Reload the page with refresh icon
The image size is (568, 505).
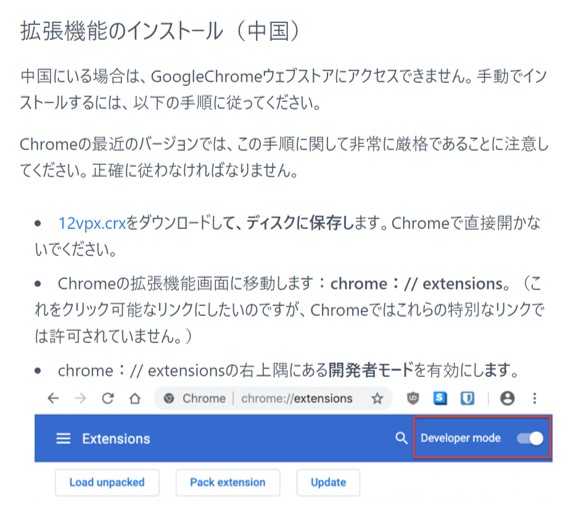point(108,398)
